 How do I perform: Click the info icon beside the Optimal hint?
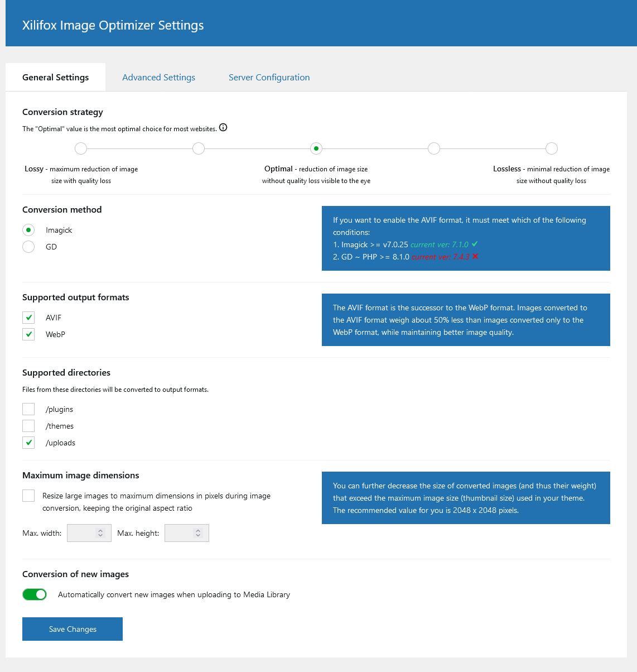point(223,127)
